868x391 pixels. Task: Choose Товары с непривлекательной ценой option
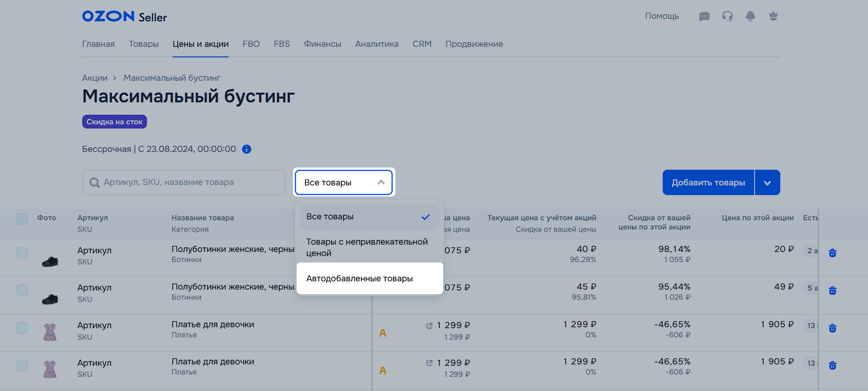366,247
